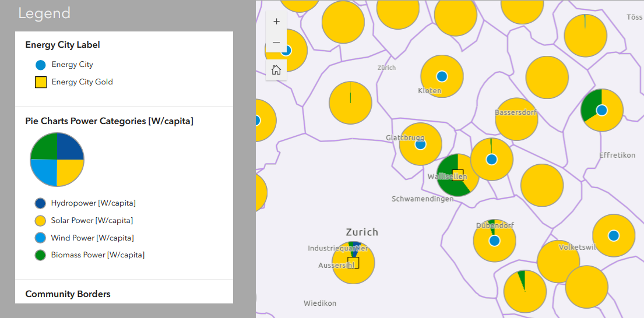The image size is (644, 318).
Task: Click the Energy City blue circle legend symbol
Action: click(41, 65)
